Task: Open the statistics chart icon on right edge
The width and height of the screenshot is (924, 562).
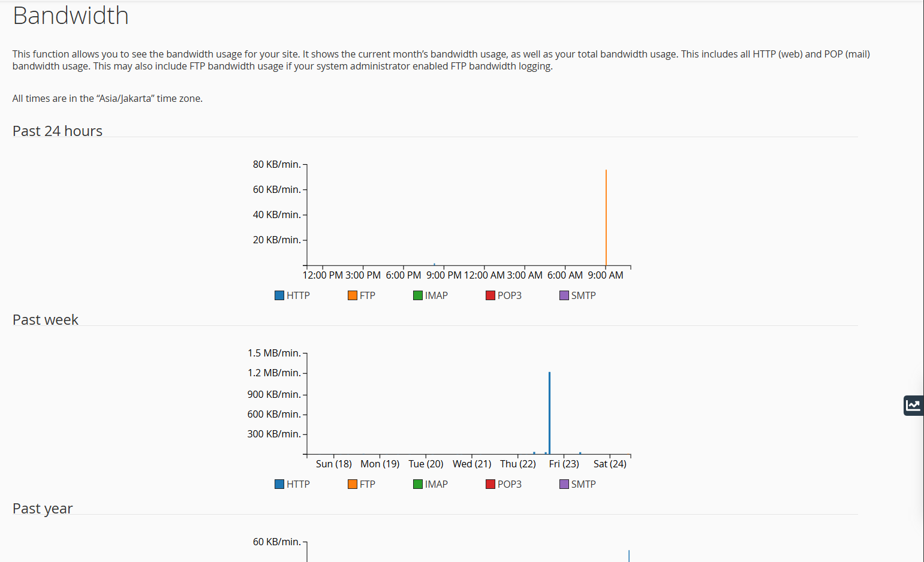Action: (913, 406)
